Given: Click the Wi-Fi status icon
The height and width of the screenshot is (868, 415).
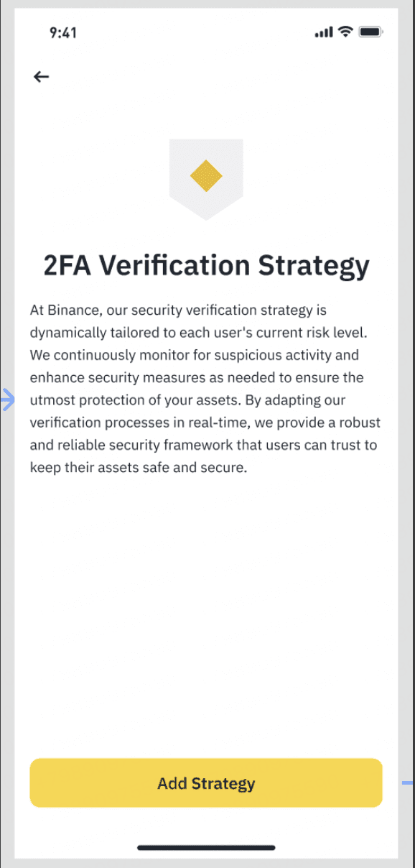Looking at the screenshot, I should tap(345, 32).
